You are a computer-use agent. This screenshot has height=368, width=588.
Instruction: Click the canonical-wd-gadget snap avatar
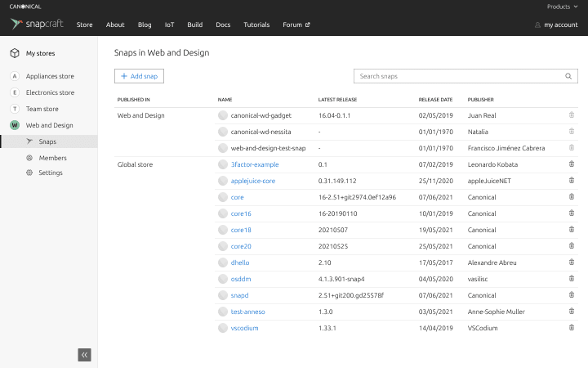pyautogui.click(x=223, y=115)
